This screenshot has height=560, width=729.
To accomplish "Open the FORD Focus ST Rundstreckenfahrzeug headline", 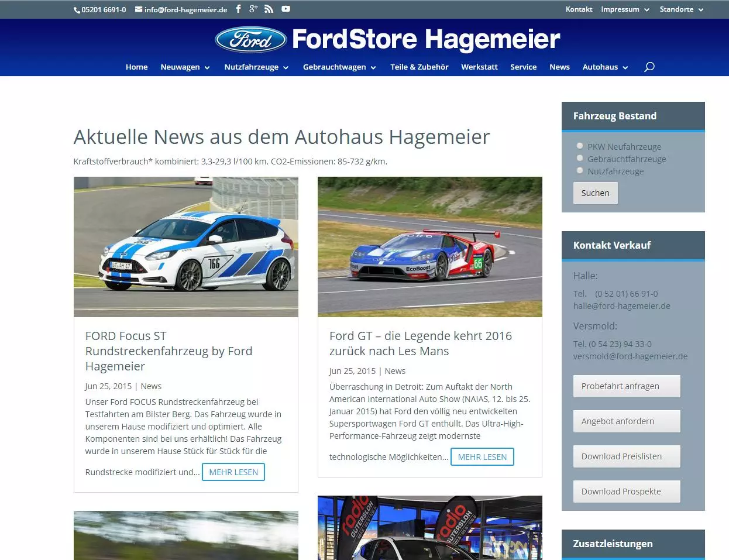I will [169, 351].
